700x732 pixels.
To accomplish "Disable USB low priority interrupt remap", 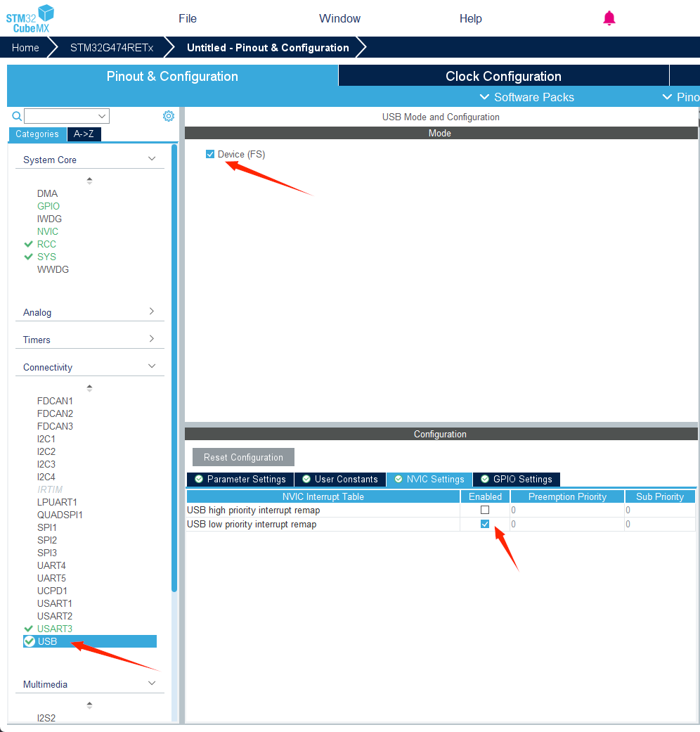I will [x=485, y=524].
